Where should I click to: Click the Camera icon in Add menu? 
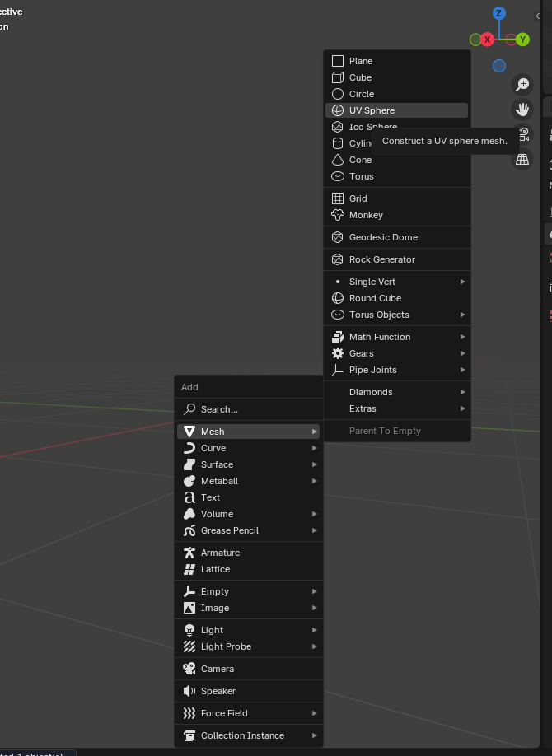click(189, 668)
